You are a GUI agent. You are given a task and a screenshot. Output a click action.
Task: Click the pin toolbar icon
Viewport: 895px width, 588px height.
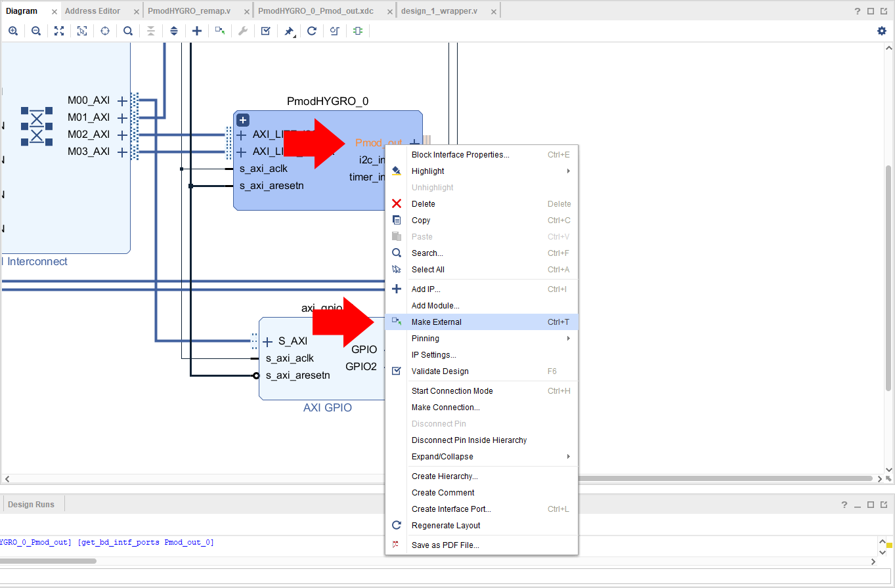[289, 31]
